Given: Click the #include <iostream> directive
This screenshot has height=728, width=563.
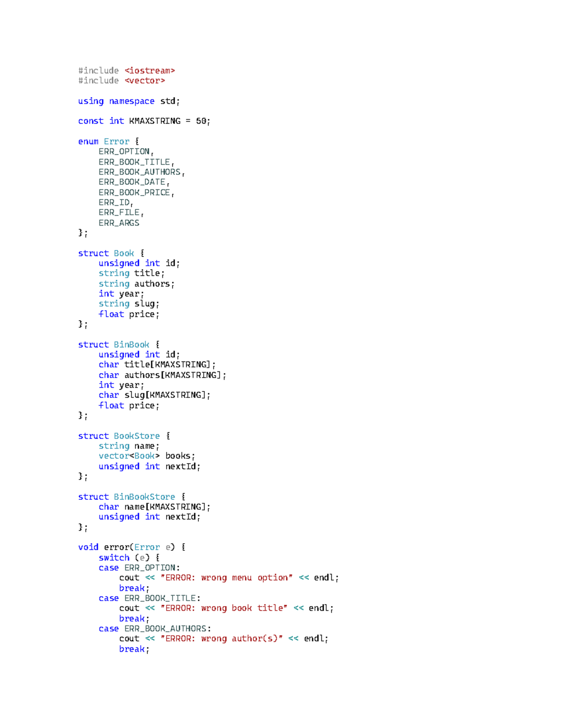Looking at the screenshot, I should point(127,70).
